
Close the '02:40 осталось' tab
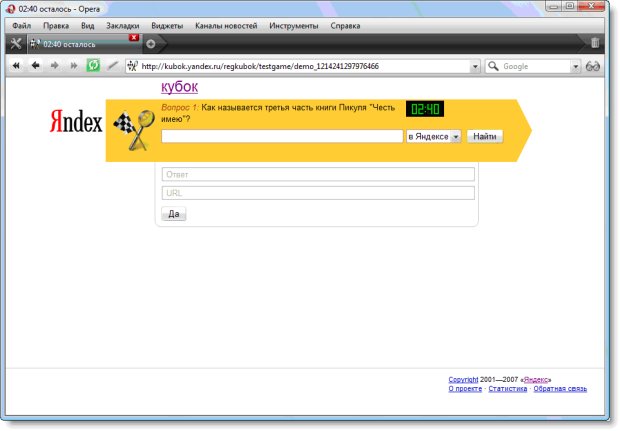click(134, 38)
